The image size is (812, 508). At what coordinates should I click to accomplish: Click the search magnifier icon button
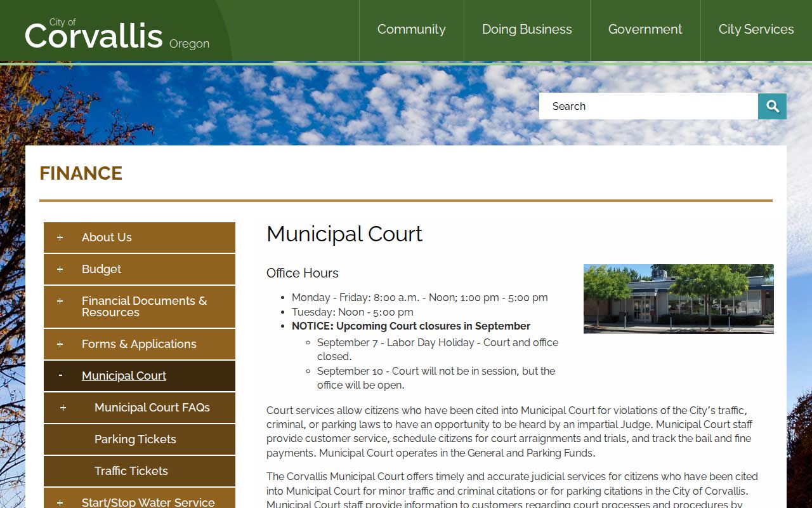point(772,106)
